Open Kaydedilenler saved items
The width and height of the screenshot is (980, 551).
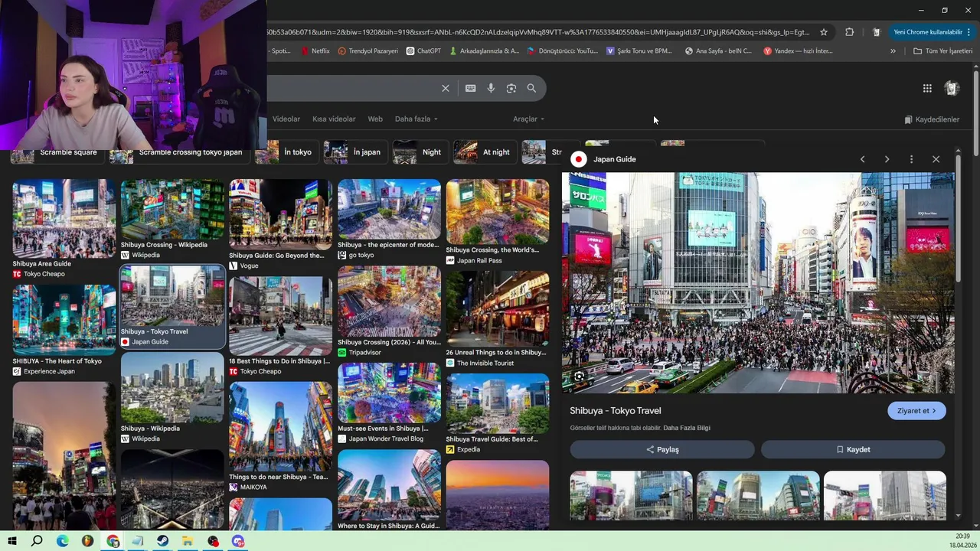(932, 119)
